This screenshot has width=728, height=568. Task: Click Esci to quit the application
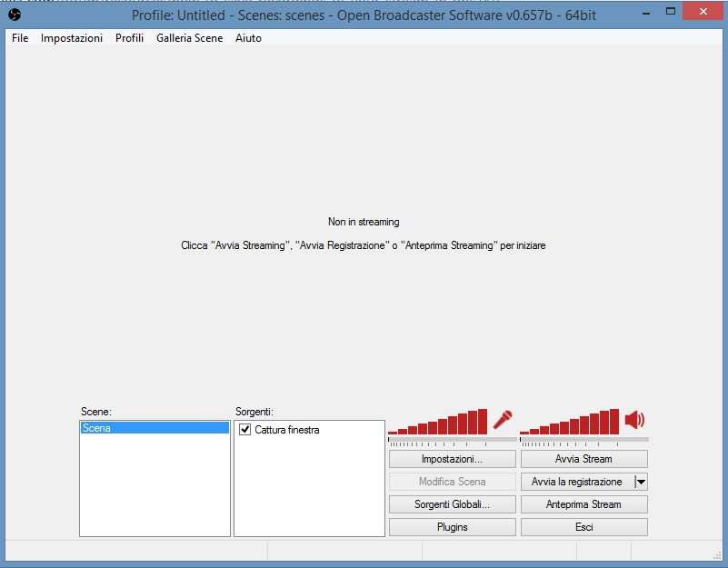click(583, 527)
